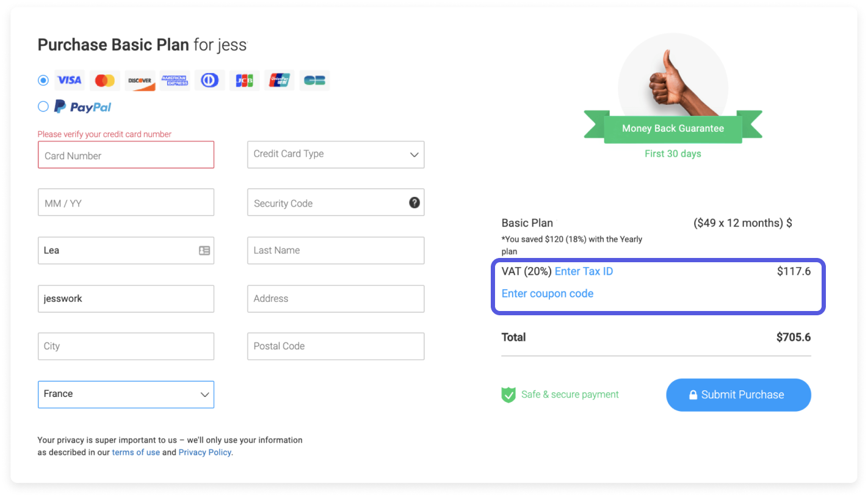Open the Credit Card Type dropdown
This screenshot has height=497, width=868.
pos(336,154)
